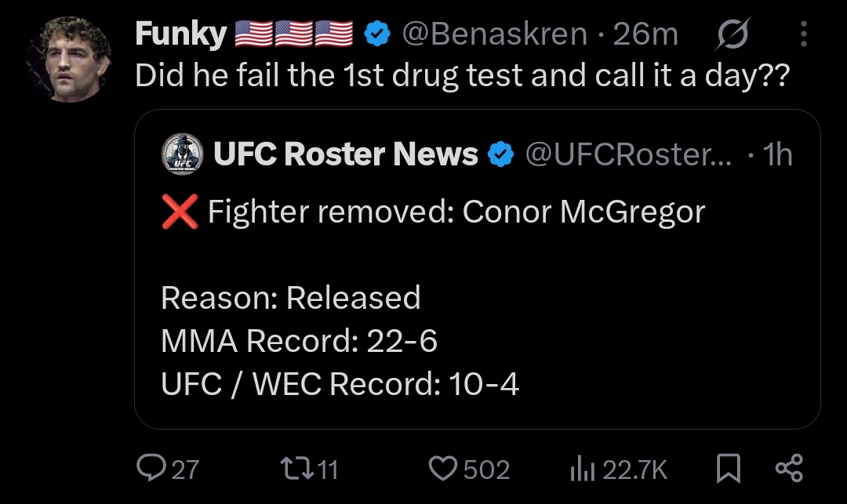Open the @Benaskren handle link
The image size is (847, 504).
pyautogui.click(x=493, y=34)
